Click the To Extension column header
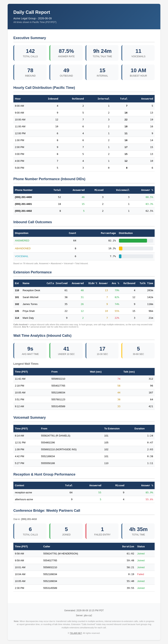 [112, 428]
